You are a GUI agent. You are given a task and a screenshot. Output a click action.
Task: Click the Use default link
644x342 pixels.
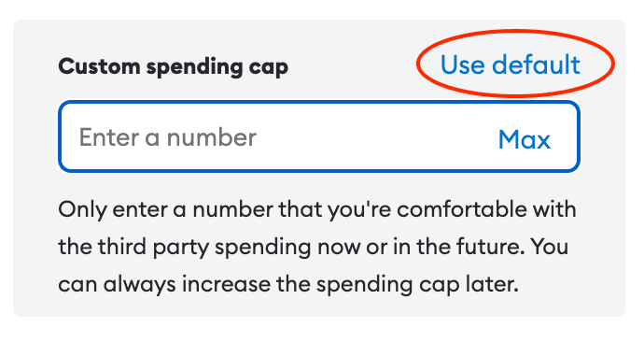coord(511,64)
